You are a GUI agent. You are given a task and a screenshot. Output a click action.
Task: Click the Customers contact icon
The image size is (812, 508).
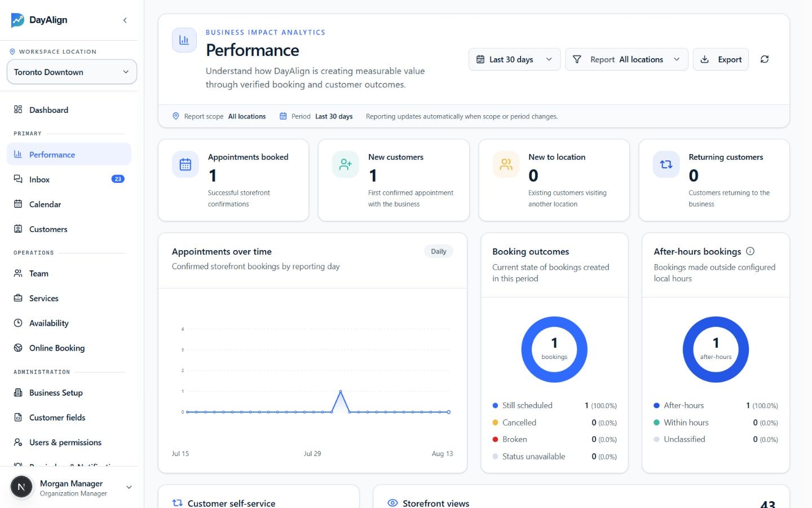tap(18, 229)
